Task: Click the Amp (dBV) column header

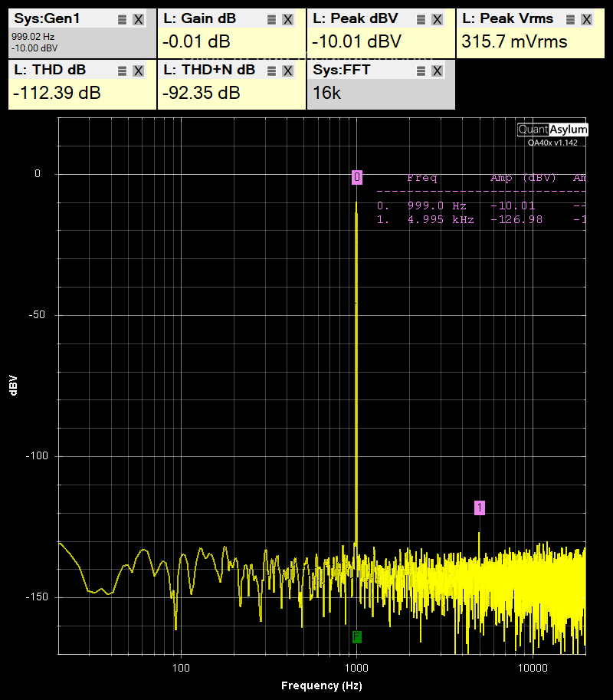Action: 523,178
